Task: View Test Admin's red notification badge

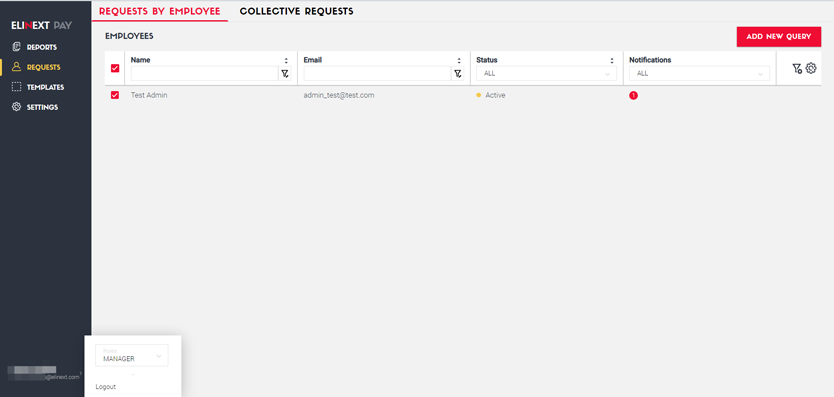Action: [x=633, y=95]
